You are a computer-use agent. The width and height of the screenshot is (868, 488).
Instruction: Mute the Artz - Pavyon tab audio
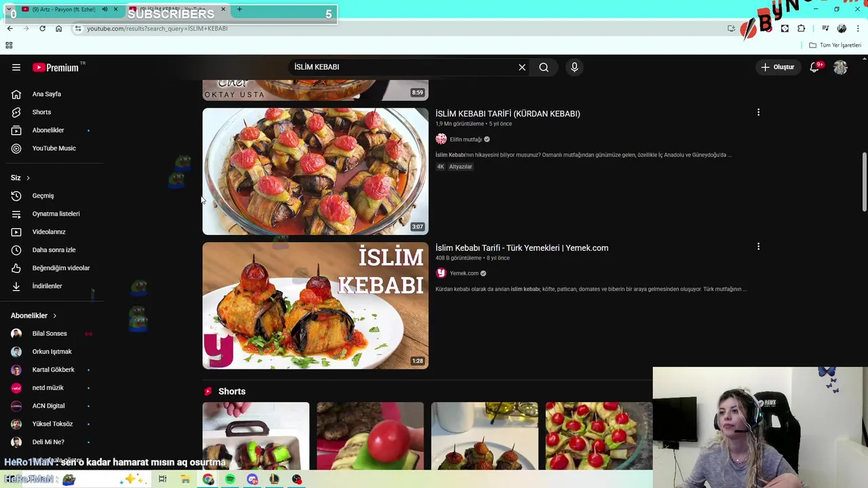click(104, 9)
